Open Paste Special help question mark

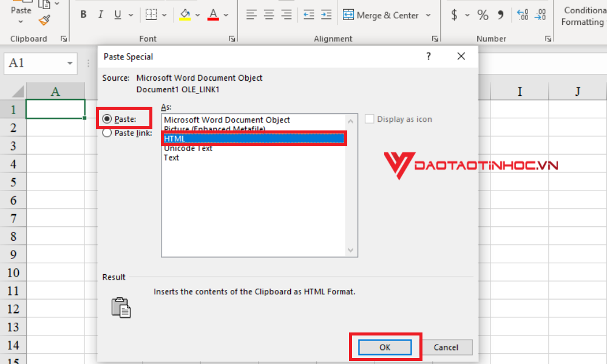pyautogui.click(x=428, y=56)
